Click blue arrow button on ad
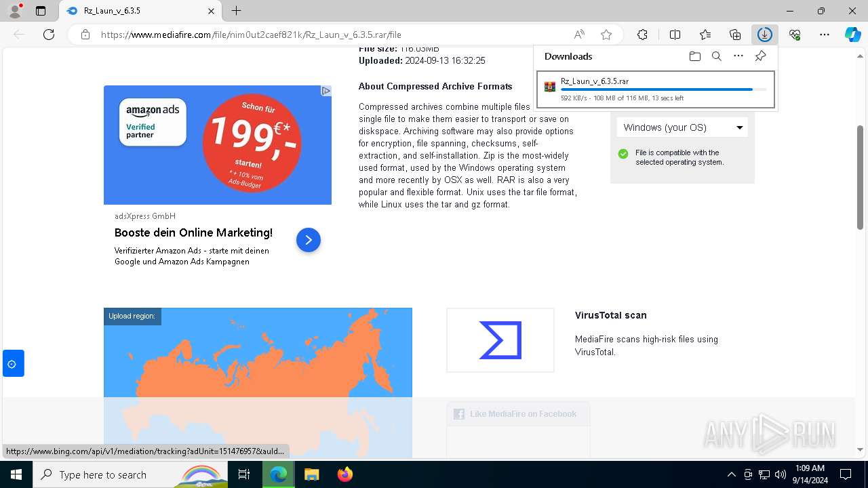 (x=309, y=240)
